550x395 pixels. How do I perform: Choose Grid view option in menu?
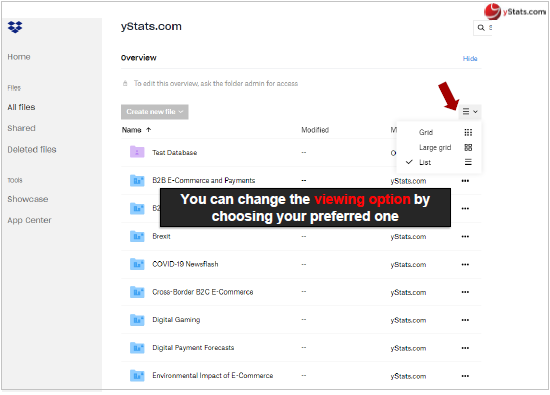425,132
